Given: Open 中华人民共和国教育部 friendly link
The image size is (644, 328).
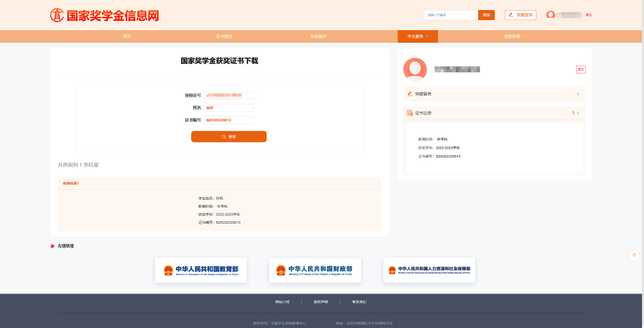Looking at the screenshot, I should [201, 270].
